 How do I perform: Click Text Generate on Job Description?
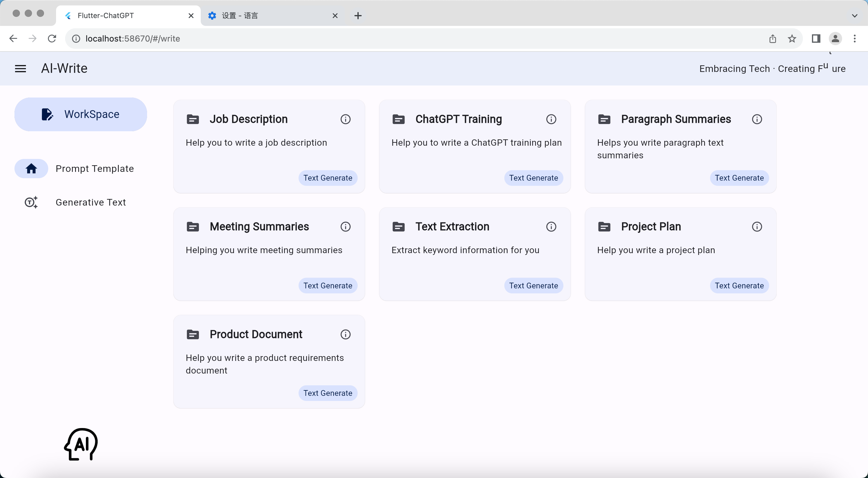[328, 178]
